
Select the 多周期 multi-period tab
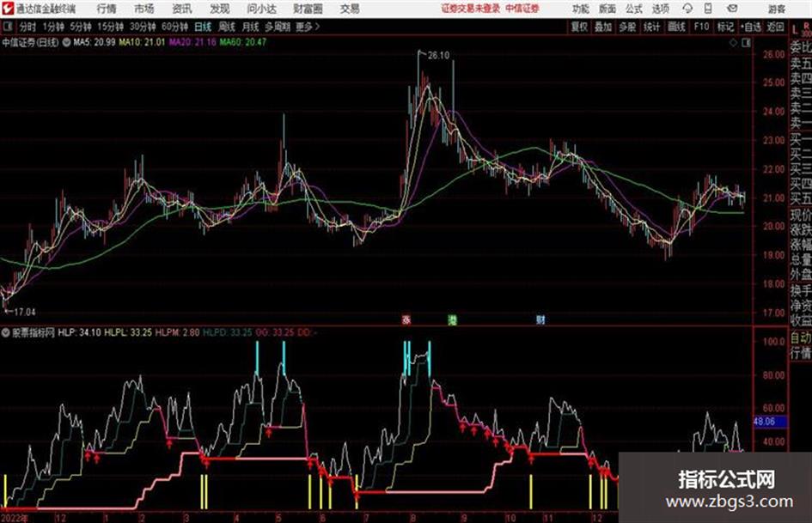point(278,27)
